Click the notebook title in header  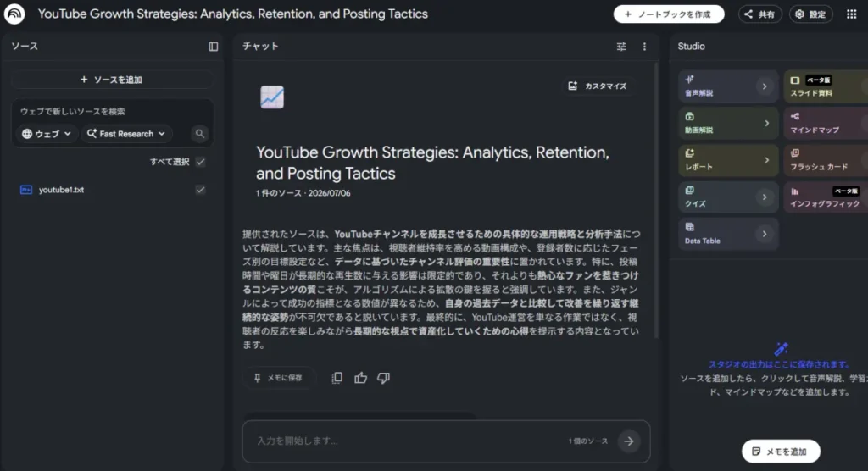coord(232,14)
